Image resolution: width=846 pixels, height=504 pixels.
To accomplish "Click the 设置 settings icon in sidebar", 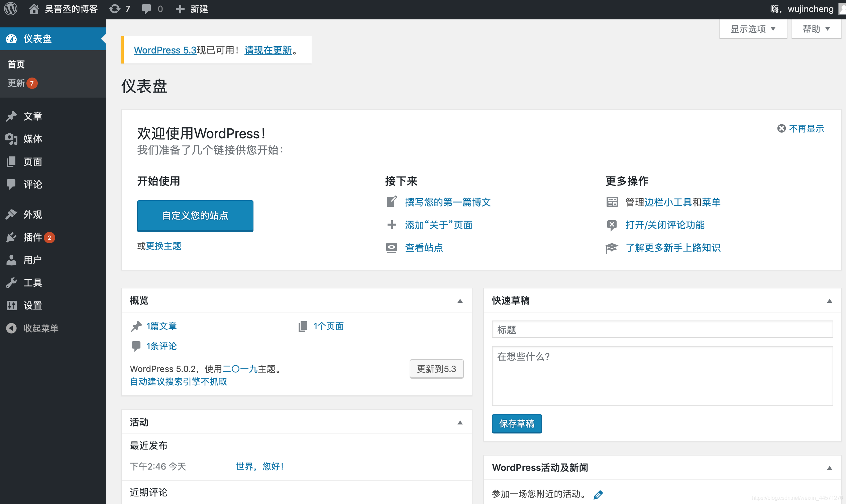I will click(12, 305).
